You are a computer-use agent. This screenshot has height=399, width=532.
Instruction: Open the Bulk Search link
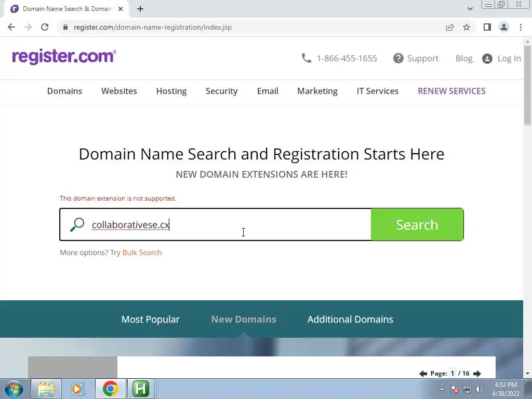coord(142,252)
